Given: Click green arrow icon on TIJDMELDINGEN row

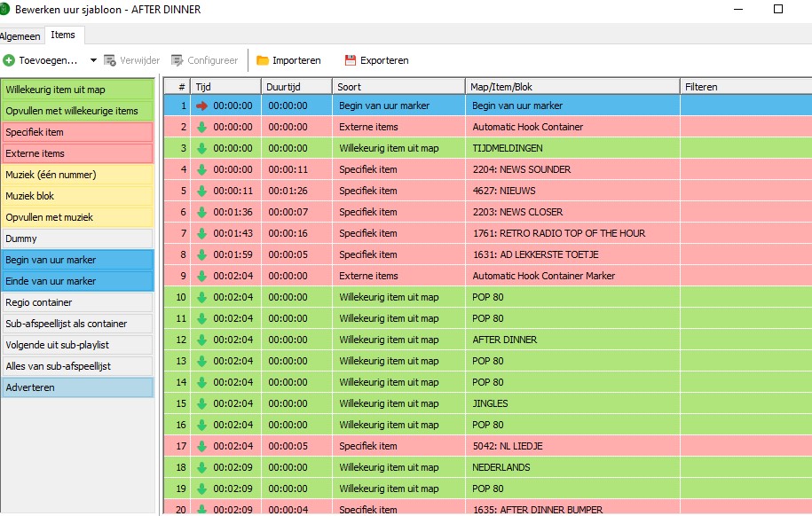Looking at the screenshot, I should click(202, 148).
